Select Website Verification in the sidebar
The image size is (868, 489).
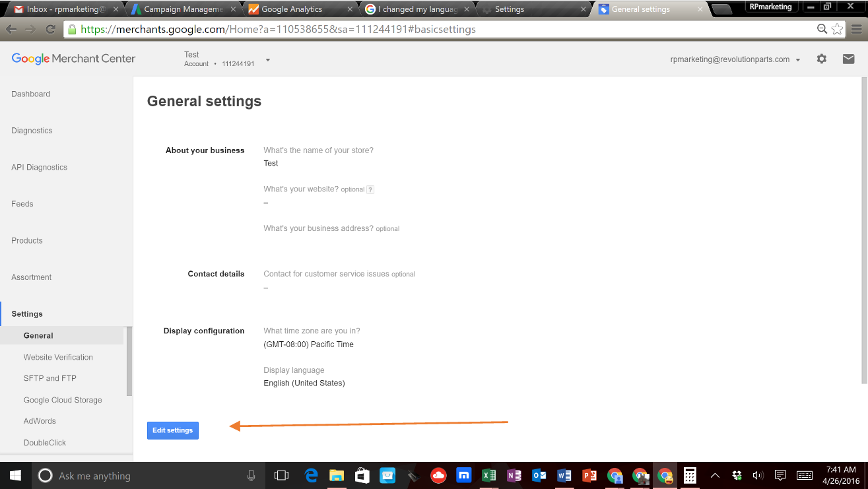point(58,357)
